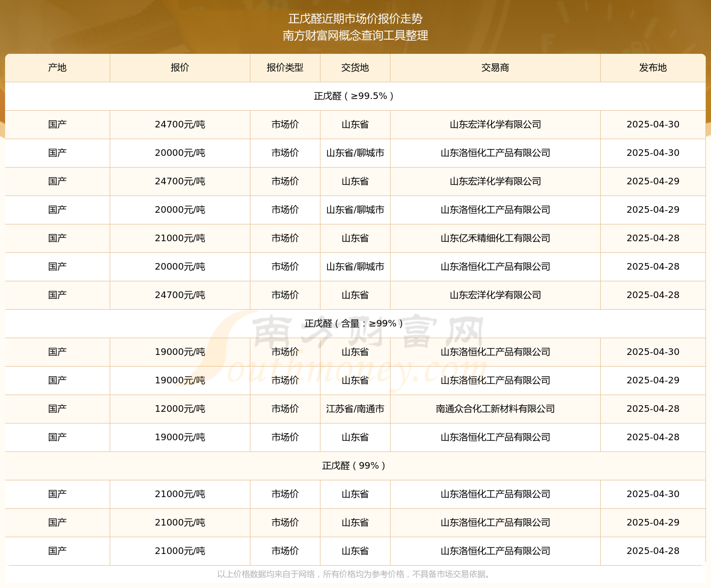The height and width of the screenshot is (588, 711).
Task: Select 20000元/吨 in the 2025-04-29 row
Action: coord(180,210)
